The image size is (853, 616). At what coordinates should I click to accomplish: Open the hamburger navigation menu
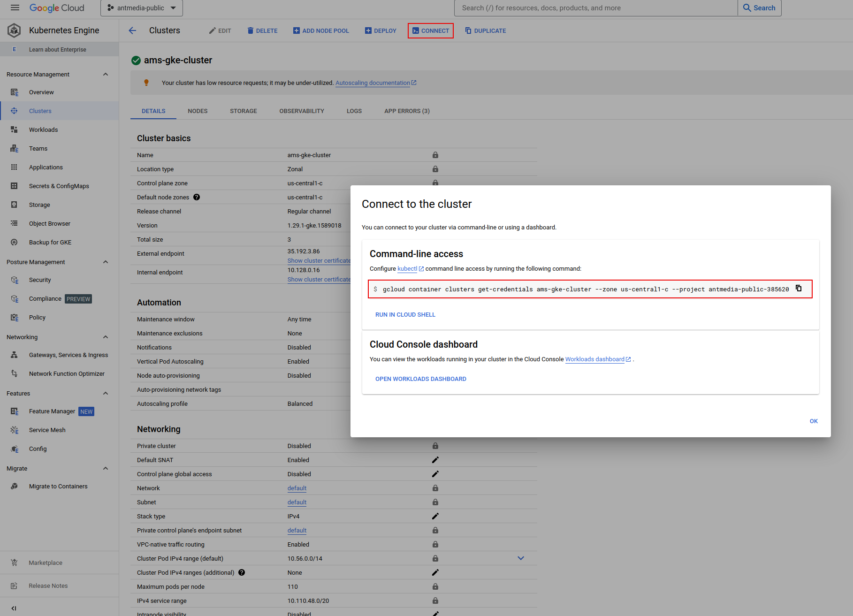tap(15, 8)
